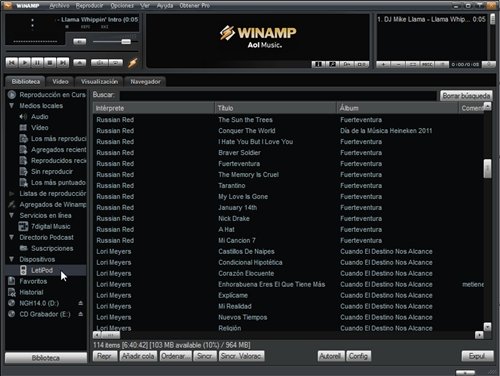Adjust the volume slider knob
The height and width of the screenshot is (376, 500).
[x=126, y=41]
